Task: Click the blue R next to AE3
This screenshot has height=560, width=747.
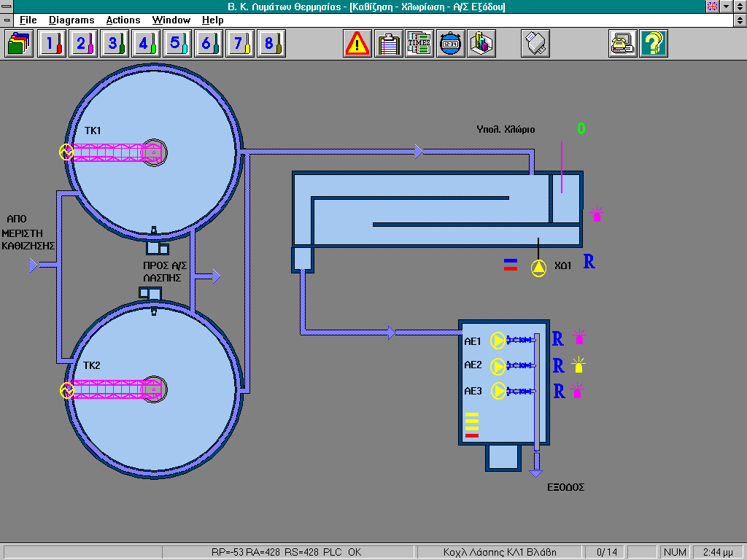Action: pos(559,392)
